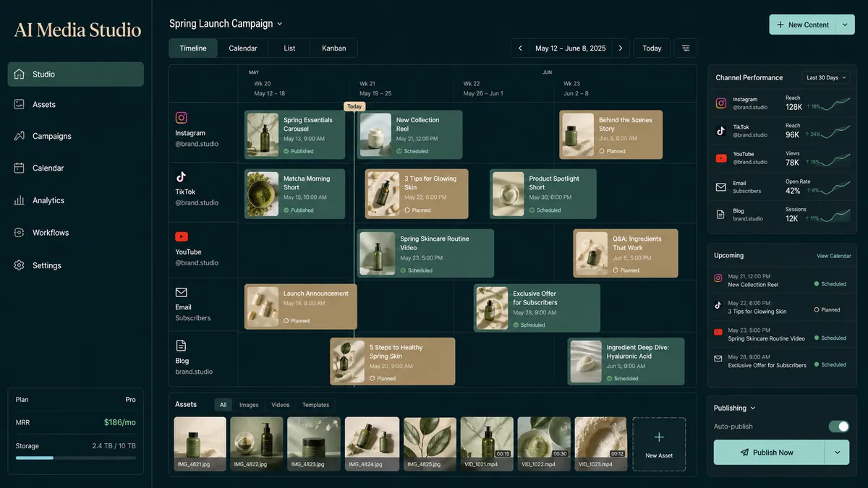Viewport: 868px width, 488px height.
Task: Click the "3 Tips for Glowing Skin" upcoming entry
Action: [x=782, y=307]
